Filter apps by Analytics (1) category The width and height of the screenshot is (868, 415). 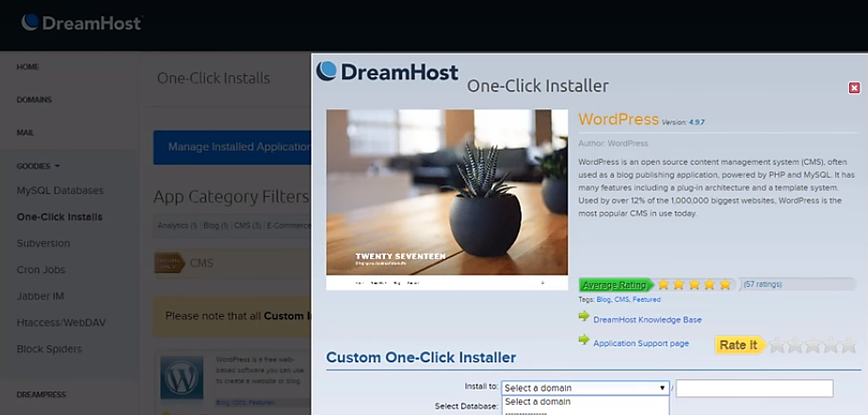(177, 226)
